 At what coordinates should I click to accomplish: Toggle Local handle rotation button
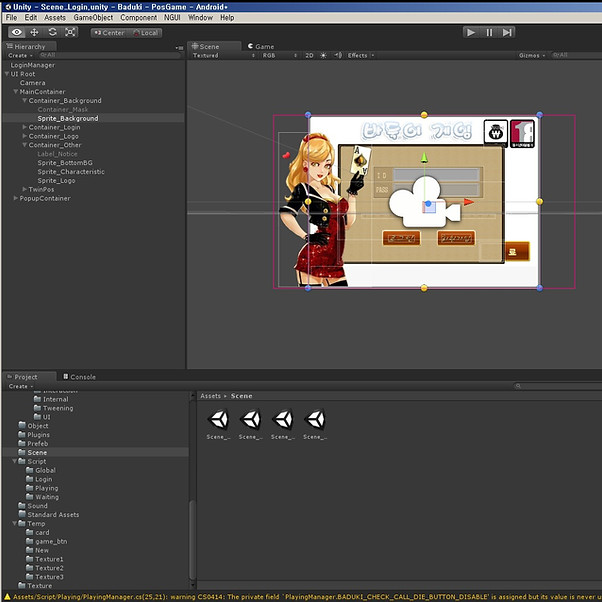tap(146, 33)
